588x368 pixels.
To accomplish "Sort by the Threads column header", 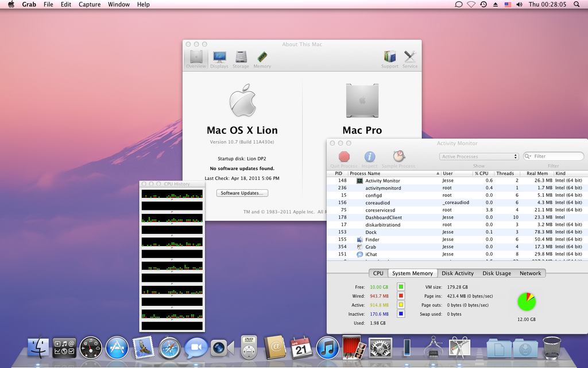I will click(x=506, y=174).
